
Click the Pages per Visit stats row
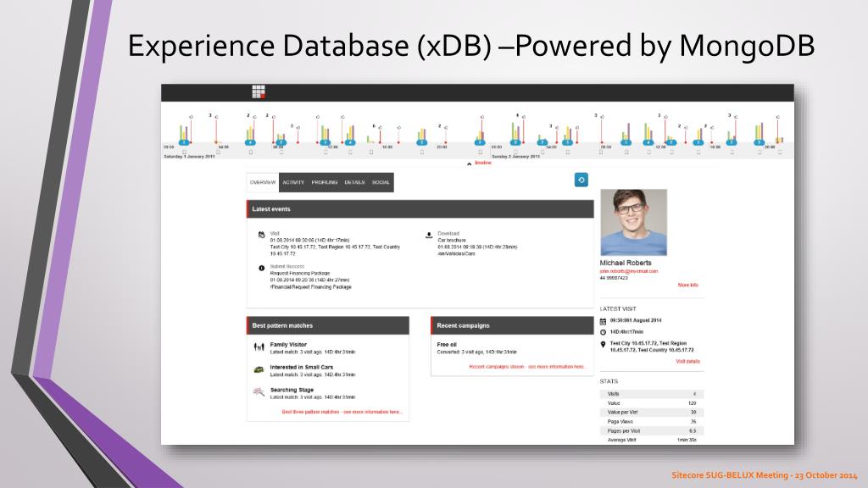click(652, 430)
